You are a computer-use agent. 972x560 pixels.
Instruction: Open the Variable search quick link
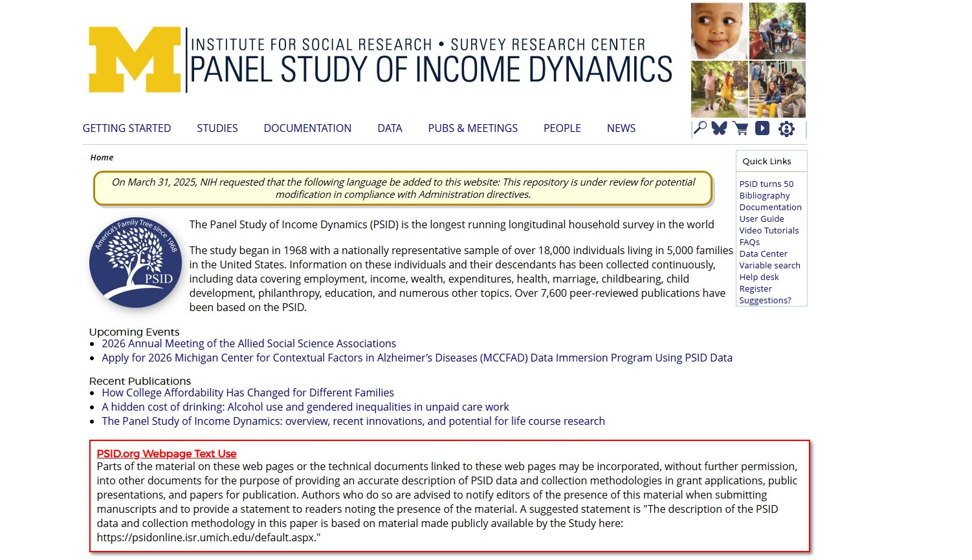pyautogui.click(x=769, y=265)
